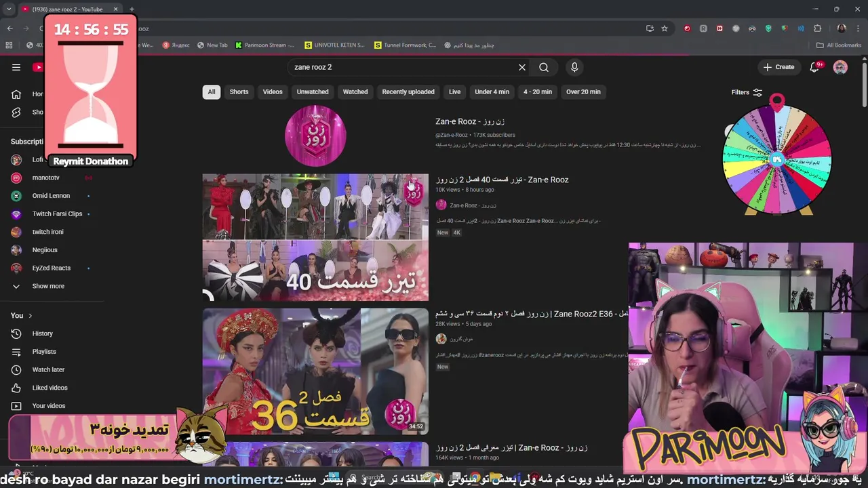Open the Yandex bookmark
Viewport: 868px width, 488px height.
176,45
